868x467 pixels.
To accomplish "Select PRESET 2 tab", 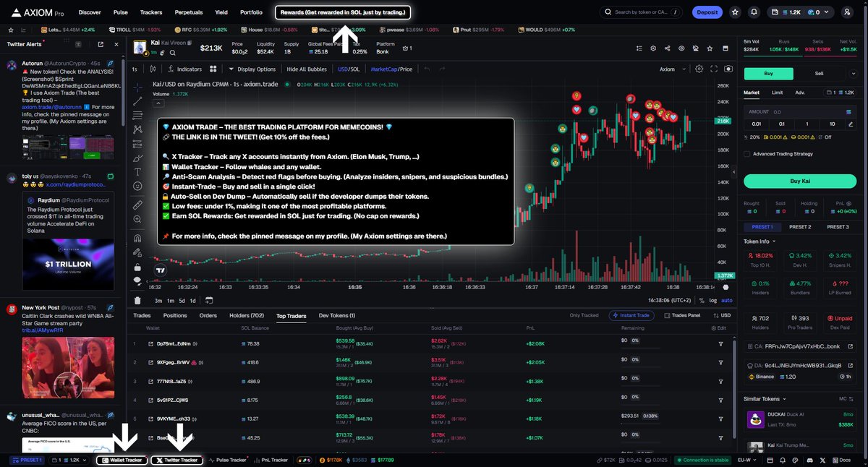I will pyautogui.click(x=799, y=227).
